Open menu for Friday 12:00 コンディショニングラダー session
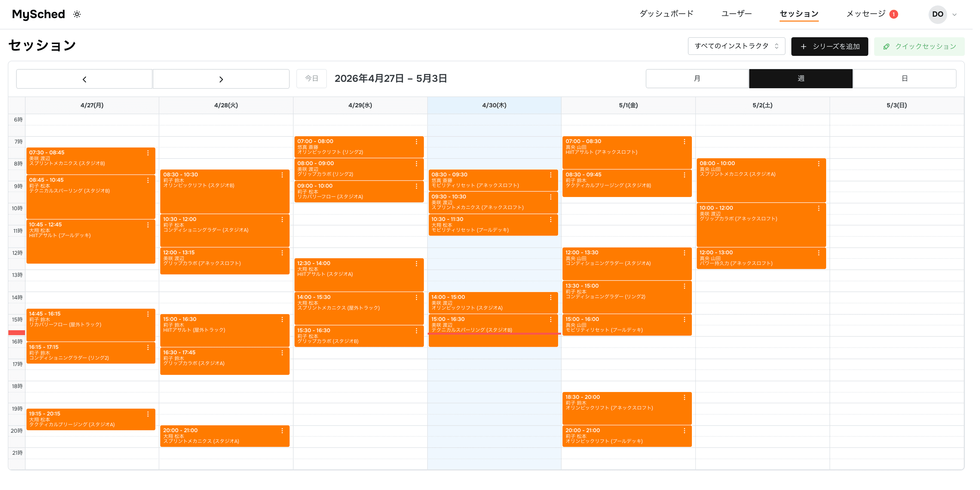Image resolution: width=980 pixels, height=490 pixels. coord(685,253)
